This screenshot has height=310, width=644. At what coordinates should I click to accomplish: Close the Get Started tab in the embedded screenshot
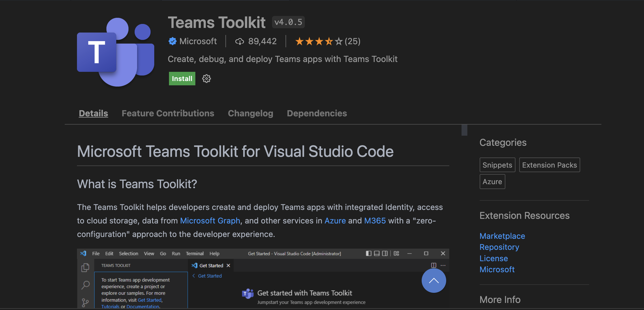[x=228, y=265]
